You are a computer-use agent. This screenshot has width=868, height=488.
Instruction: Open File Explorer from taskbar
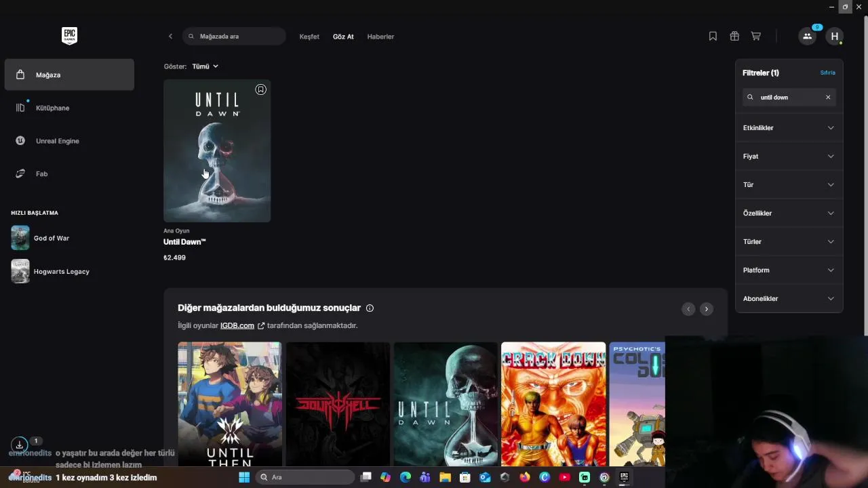[446, 477]
